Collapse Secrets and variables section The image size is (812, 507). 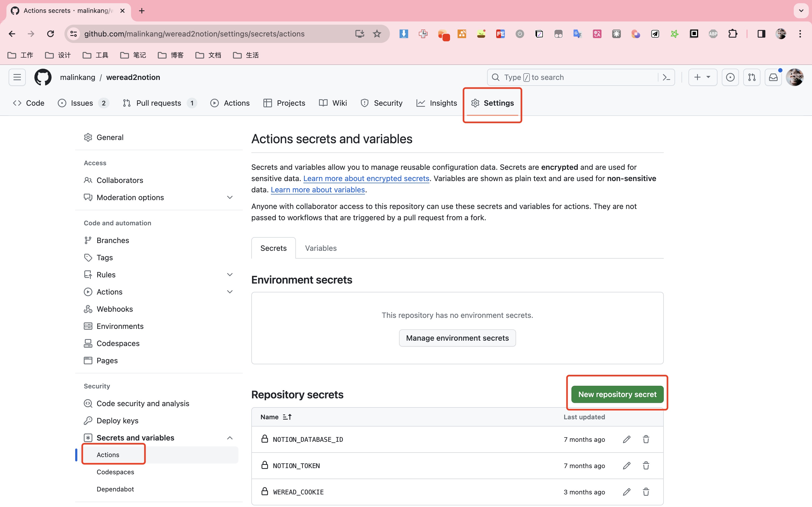pos(230,438)
